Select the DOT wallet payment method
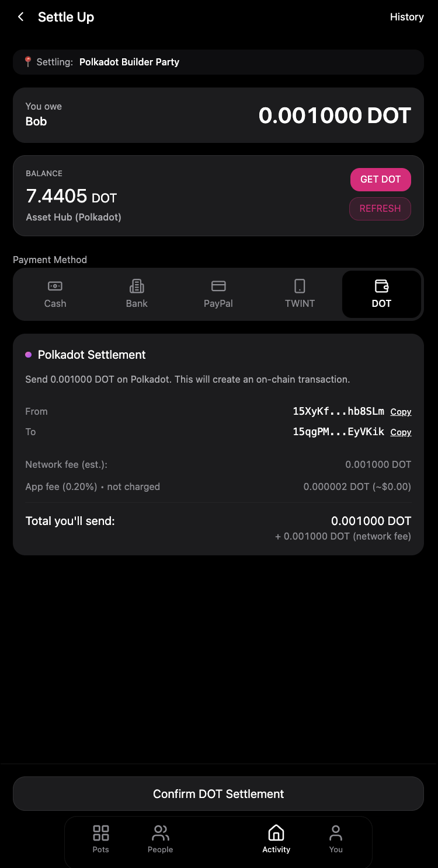This screenshot has height=868, width=438. [x=381, y=295]
